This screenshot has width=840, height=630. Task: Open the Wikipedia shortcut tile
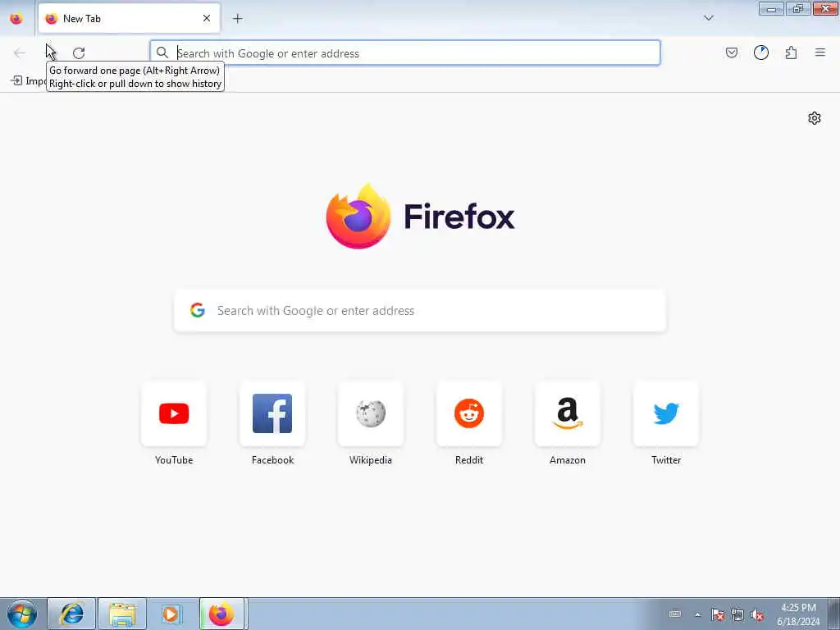371,413
